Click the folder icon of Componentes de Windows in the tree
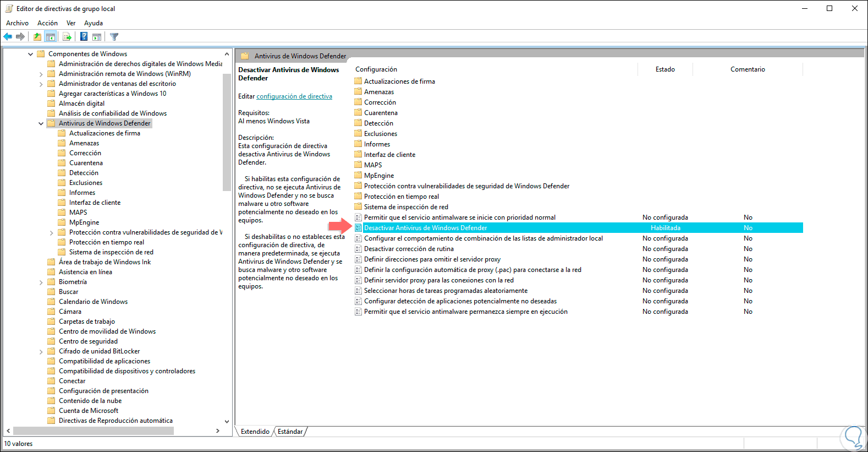Screen dimensions: 868x452 pos(41,54)
